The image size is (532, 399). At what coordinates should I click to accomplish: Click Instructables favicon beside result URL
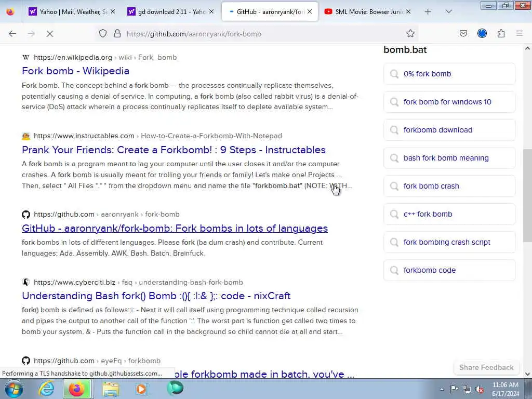(26, 136)
